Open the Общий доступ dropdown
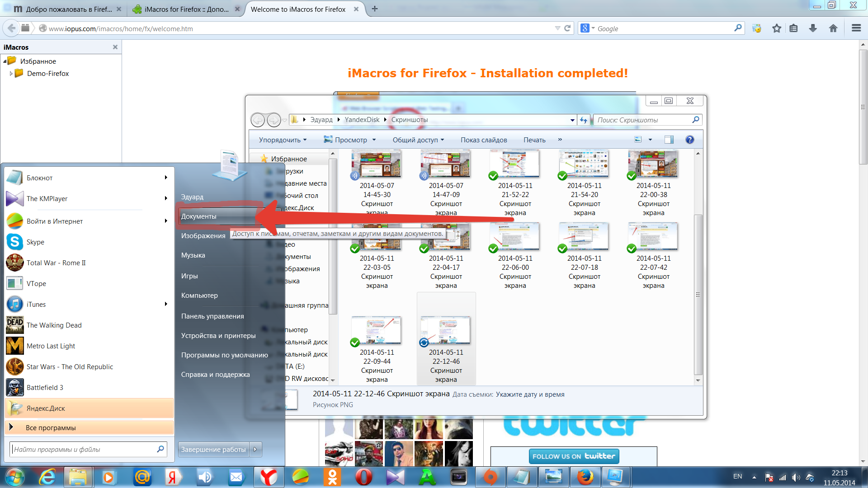The width and height of the screenshot is (868, 488). pos(418,140)
